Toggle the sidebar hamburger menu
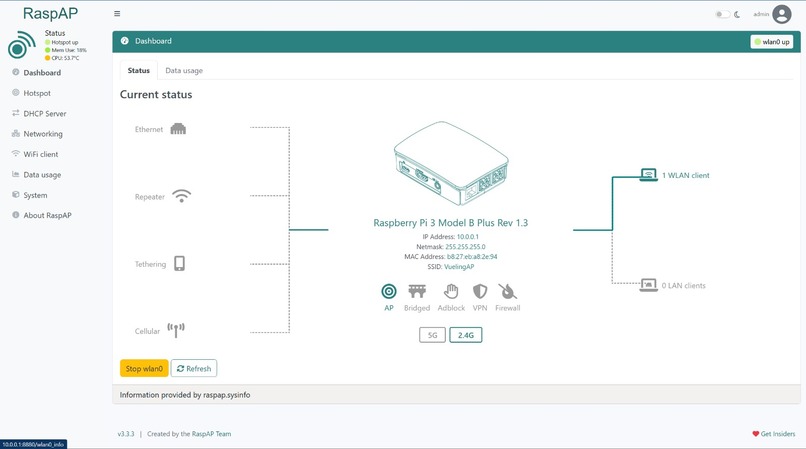Screen dimensions: 806x449 point(117,14)
